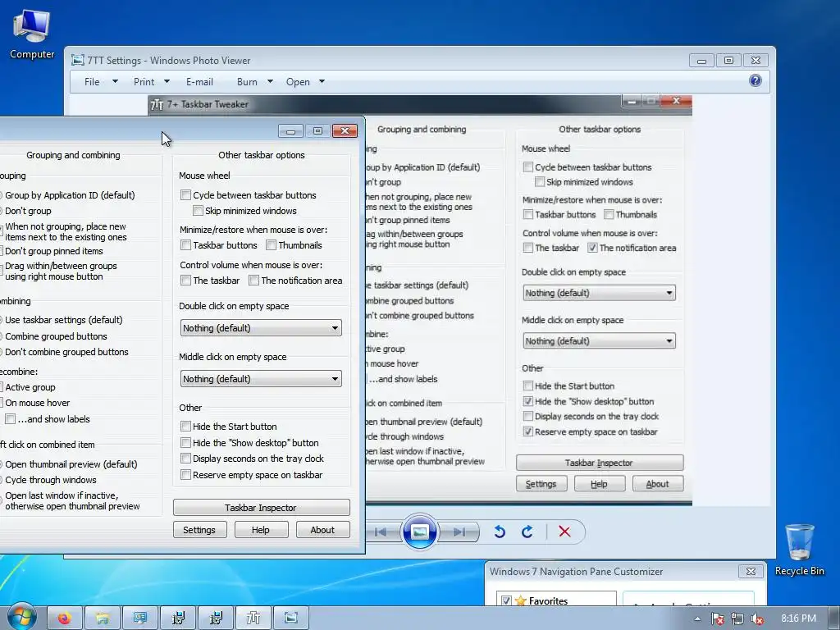Select Recycle Bin desktop icon
The height and width of the screenshot is (630, 840).
(799, 550)
